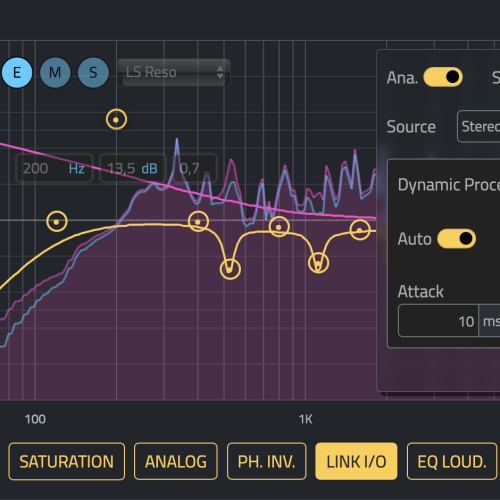Click the 13,5 dB gain field
Viewport: 500px width, 500px height.
click(x=133, y=168)
